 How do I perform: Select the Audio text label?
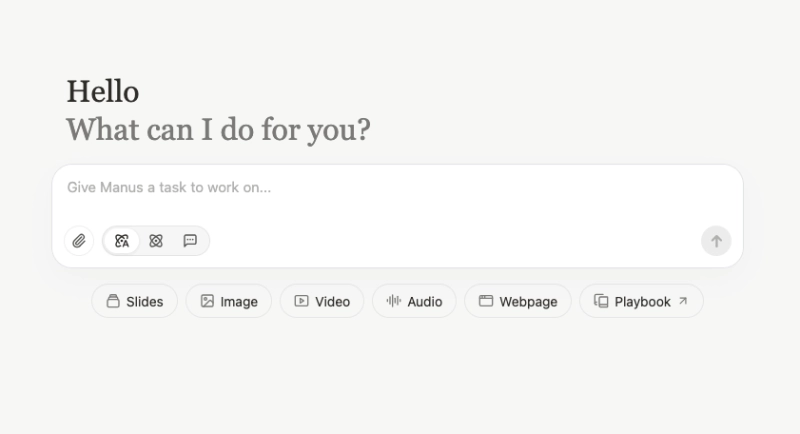[x=424, y=301]
